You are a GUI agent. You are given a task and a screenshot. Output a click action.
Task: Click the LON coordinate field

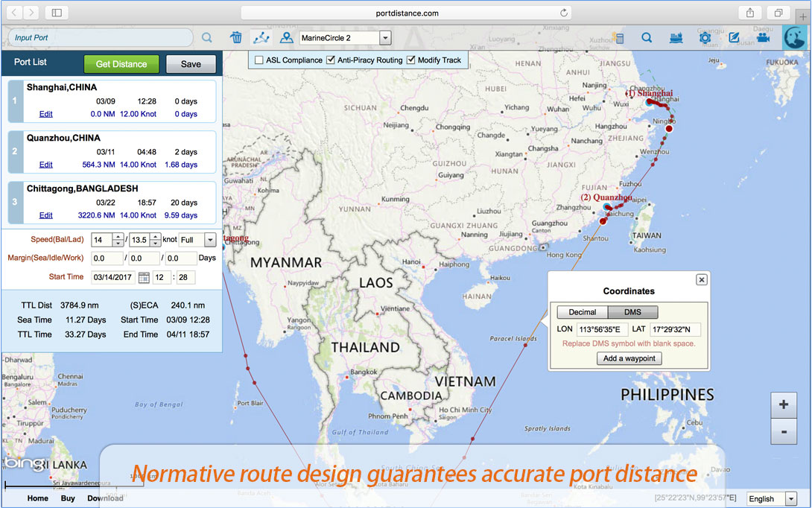602,329
